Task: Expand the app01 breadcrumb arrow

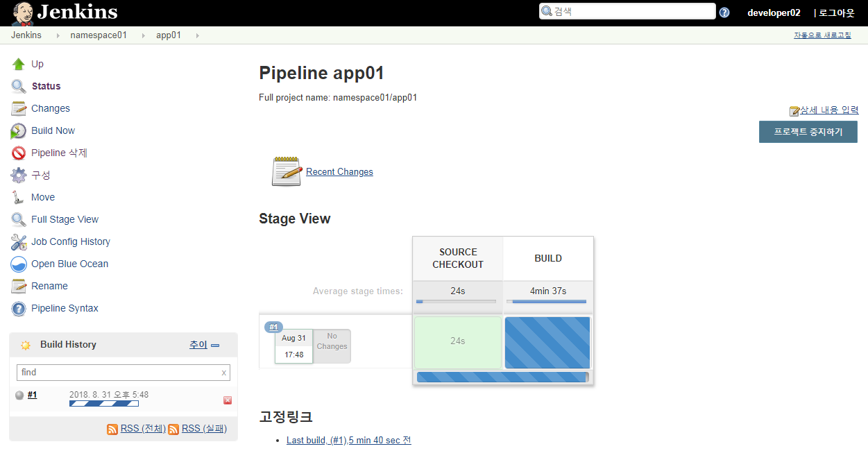Action: click(x=198, y=35)
